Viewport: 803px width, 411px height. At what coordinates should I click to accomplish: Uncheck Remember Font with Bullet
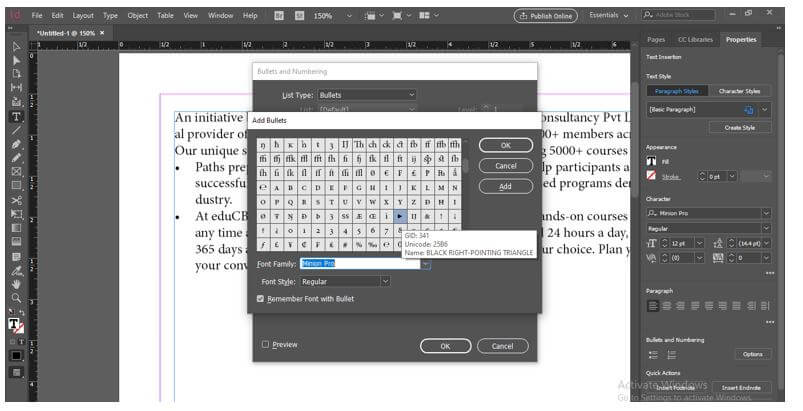(260, 299)
